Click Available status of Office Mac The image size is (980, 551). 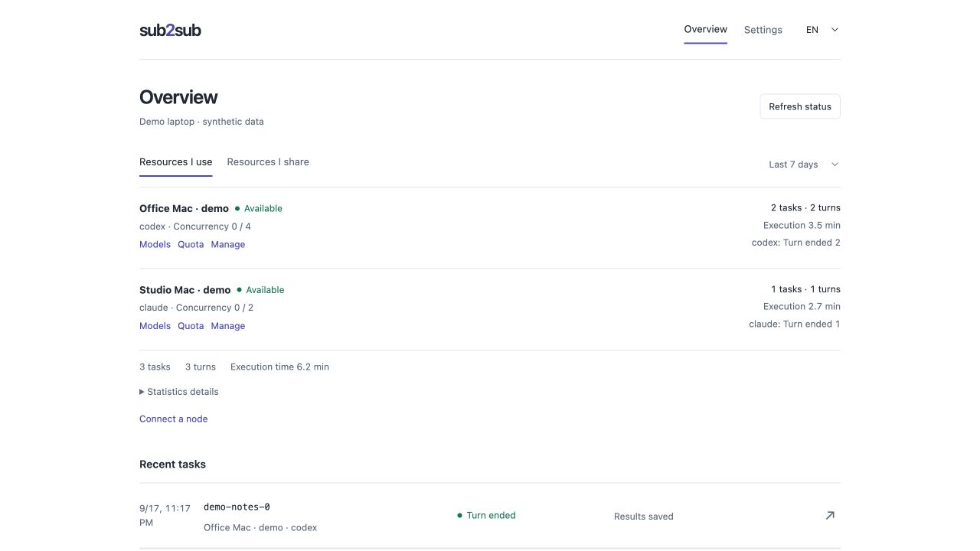coord(259,208)
